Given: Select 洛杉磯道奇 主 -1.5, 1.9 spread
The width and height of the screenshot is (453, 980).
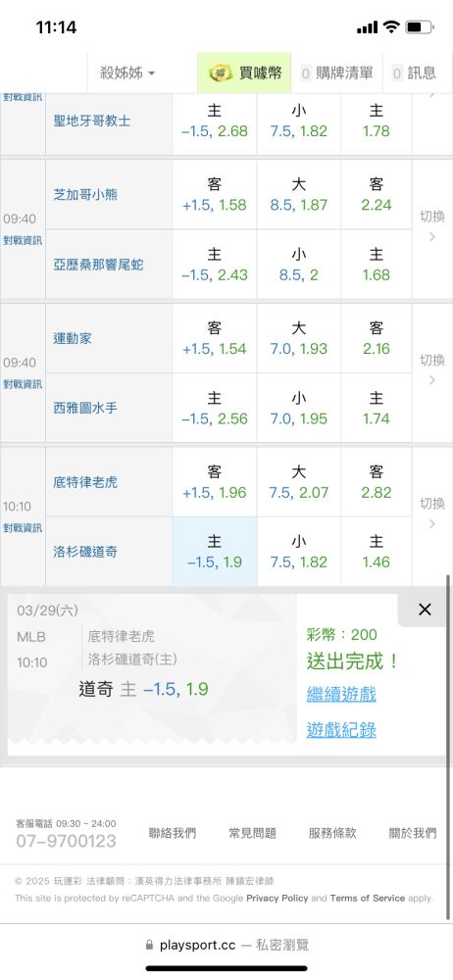Looking at the screenshot, I should pos(215,552).
